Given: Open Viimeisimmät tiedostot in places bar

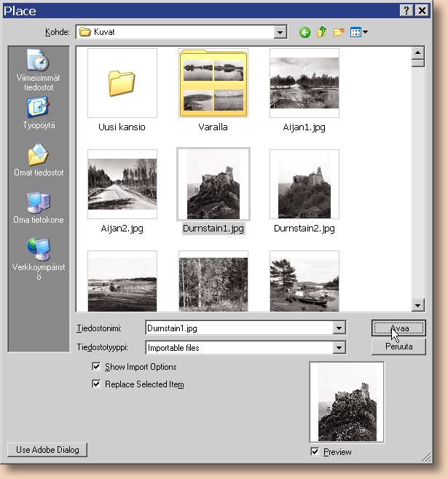Looking at the screenshot, I should 39,69.
